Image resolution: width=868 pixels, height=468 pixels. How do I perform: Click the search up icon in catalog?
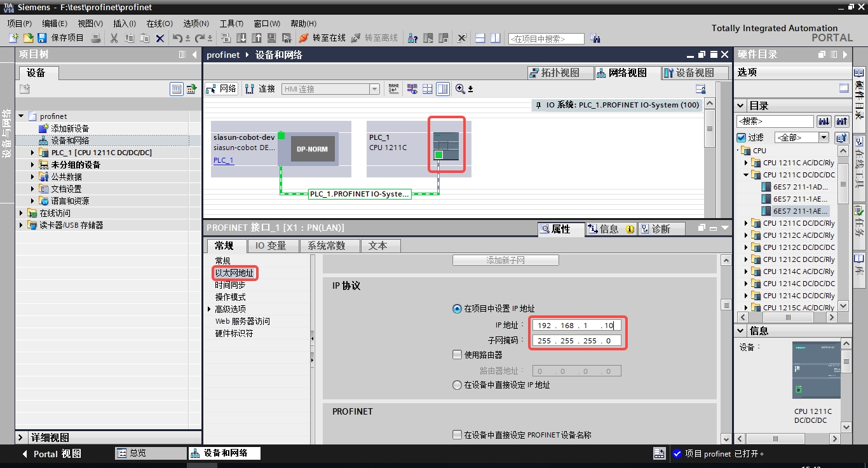coord(842,121)
